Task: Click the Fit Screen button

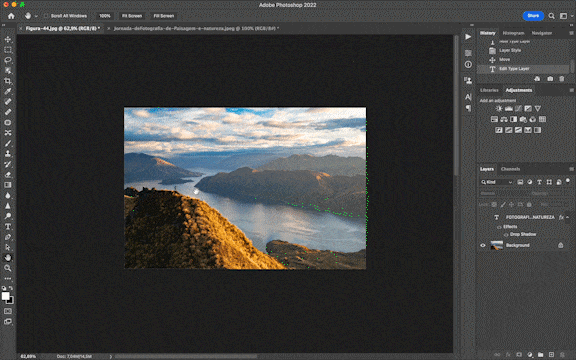Action: (x=132, y=16)
